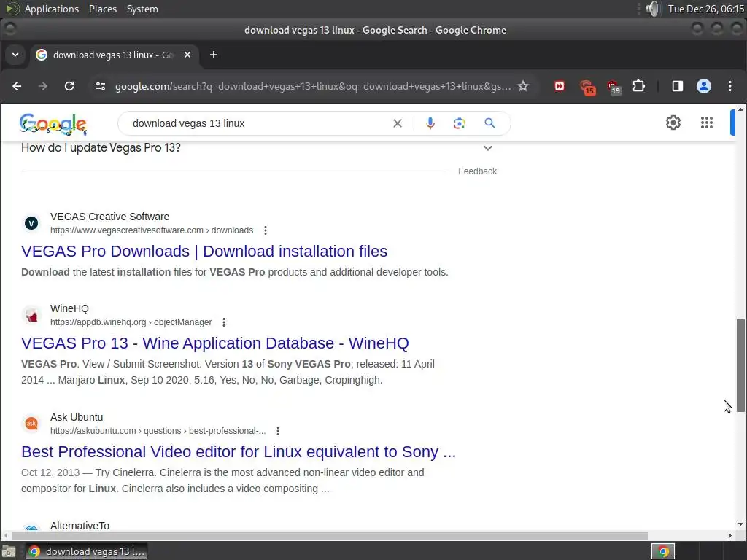
Task: Click the volume speaker icon in panel
Action: pos(653,9)
